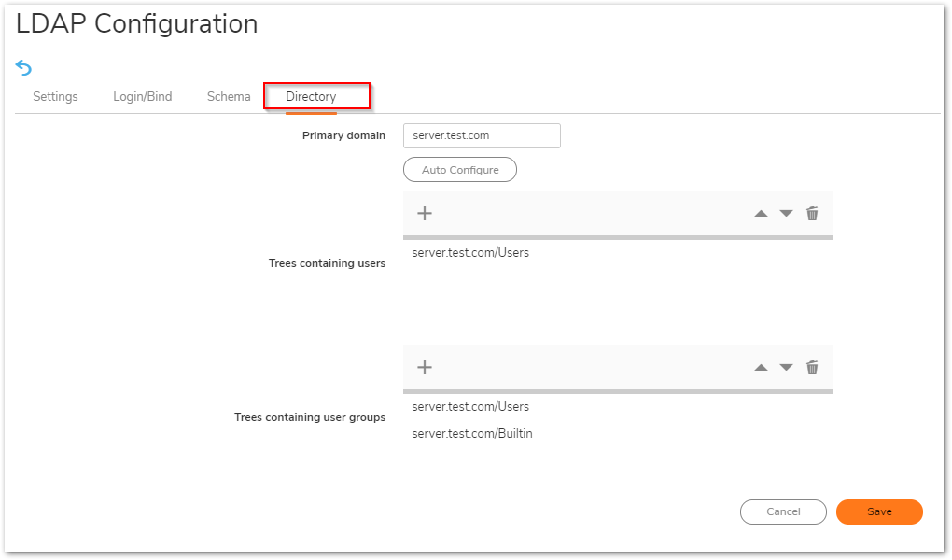Open the Login/Bind tab
Screen dimensions: 952x560
142,96
